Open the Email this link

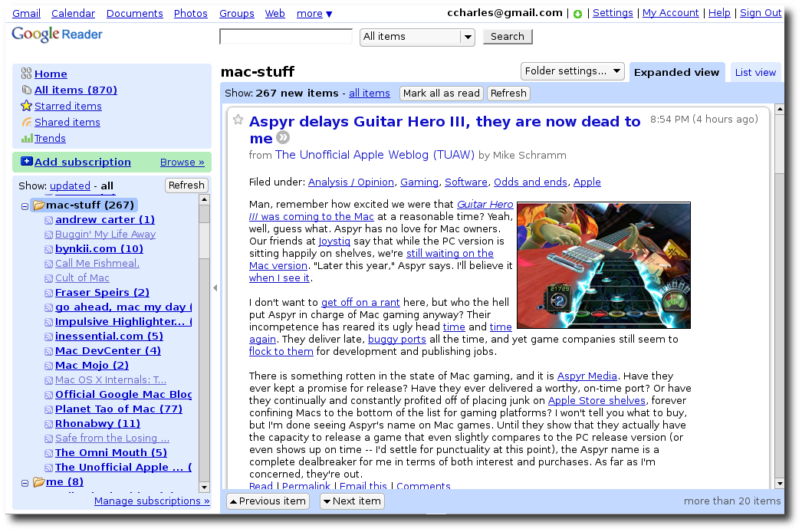[x=363, y=486]
